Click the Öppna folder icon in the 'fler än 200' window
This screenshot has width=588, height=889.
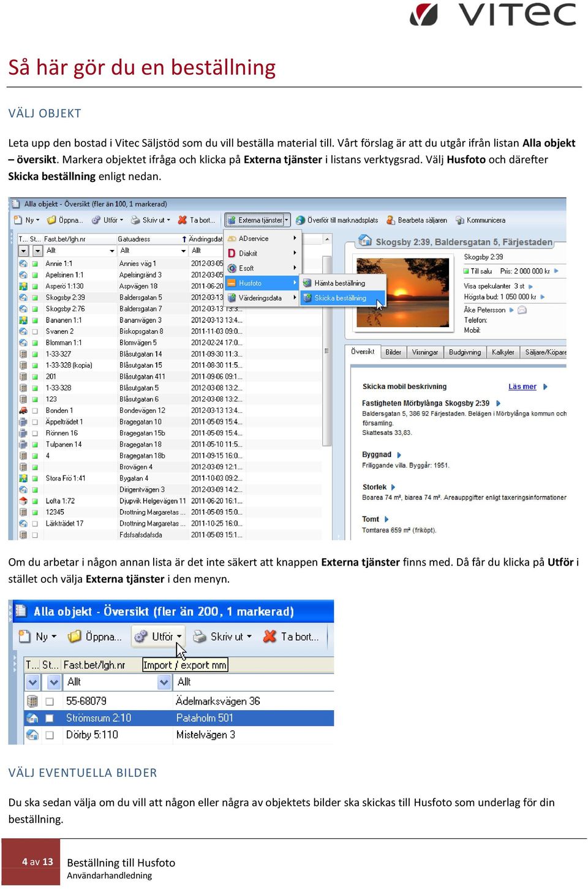click(74, 637)
